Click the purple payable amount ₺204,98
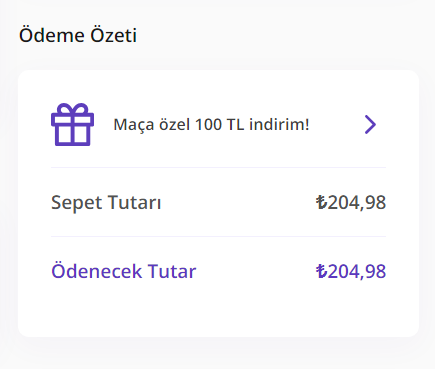The height and width of the screenshot is (369, 435). pos(351,271)
